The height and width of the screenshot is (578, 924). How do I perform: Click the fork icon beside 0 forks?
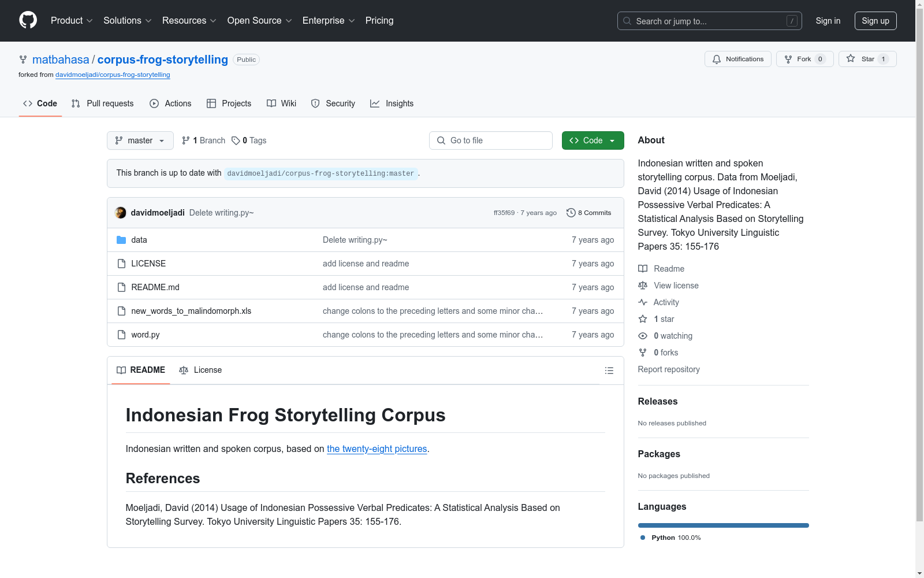click(643, 353)
